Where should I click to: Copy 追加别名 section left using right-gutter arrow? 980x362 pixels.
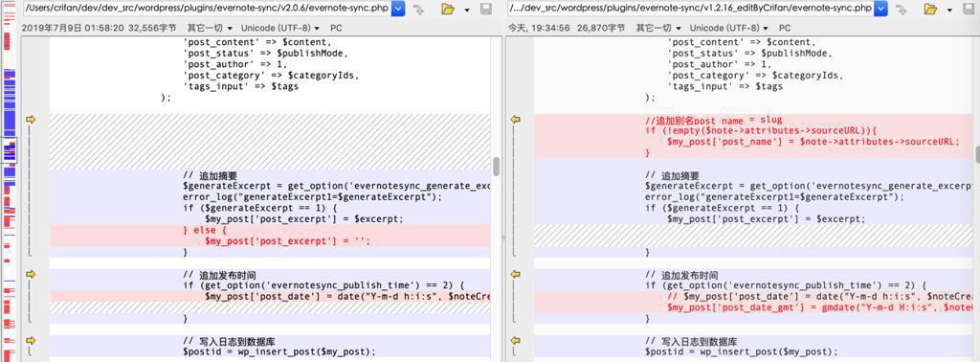pyautogui.click(x=516, y=120)
